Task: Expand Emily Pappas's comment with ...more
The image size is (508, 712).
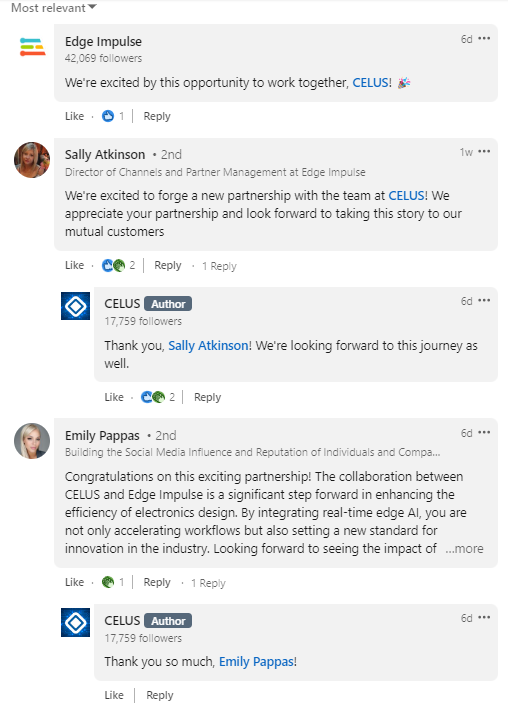Action: click(464, 549)
